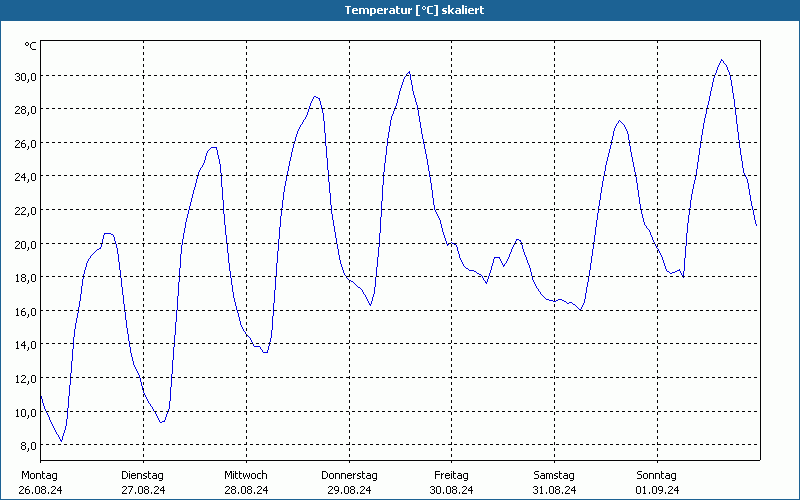Click the 30,0 y-axis label
Viewport: 800px width, 500px height.
26,77
